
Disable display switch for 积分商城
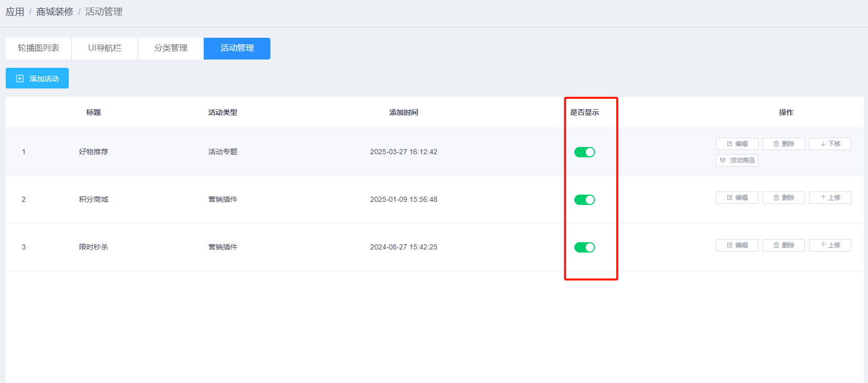[584, 200]
